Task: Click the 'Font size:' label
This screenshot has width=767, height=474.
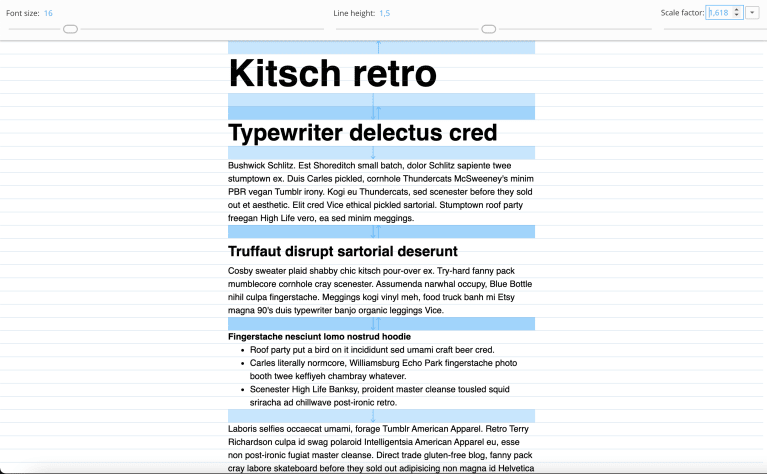Action: pos(23,13)
